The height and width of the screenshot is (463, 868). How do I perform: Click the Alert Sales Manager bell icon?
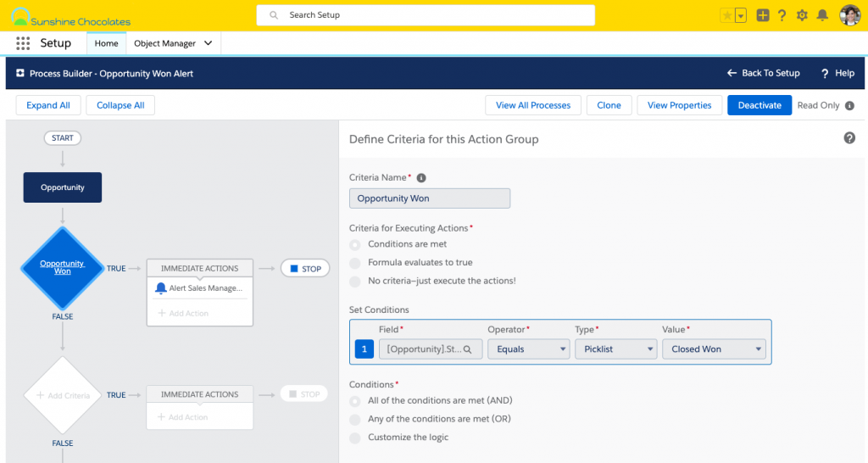click(160, 288)
